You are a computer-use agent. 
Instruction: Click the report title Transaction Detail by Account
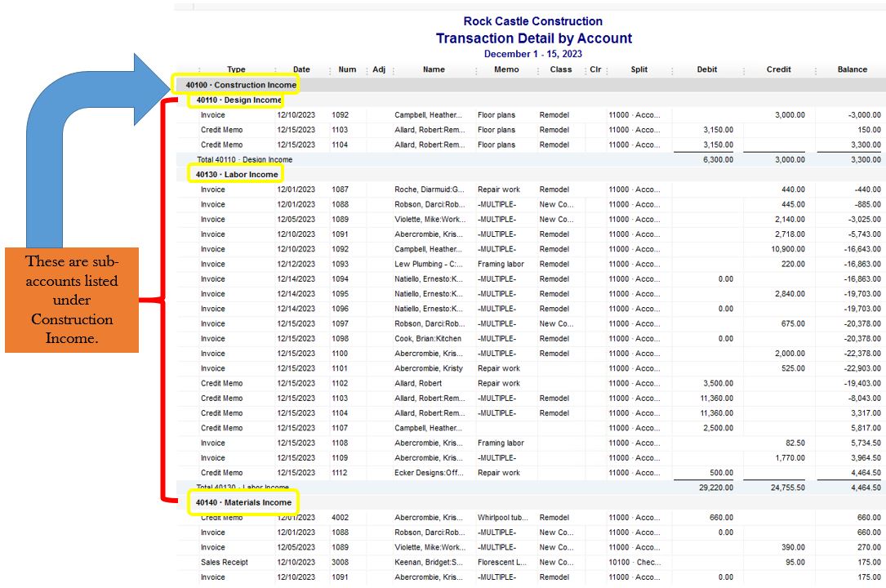533,38
